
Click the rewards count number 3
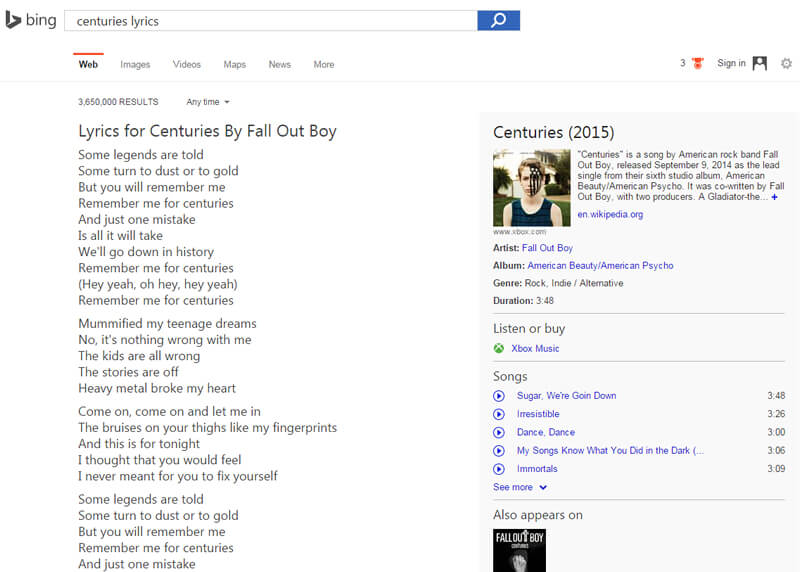[683, 63]
